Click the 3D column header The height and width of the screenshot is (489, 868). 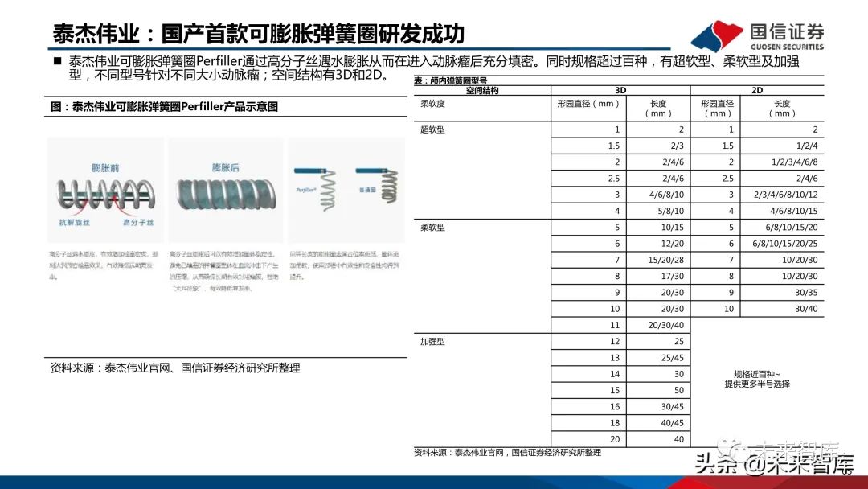coord(620,90)
